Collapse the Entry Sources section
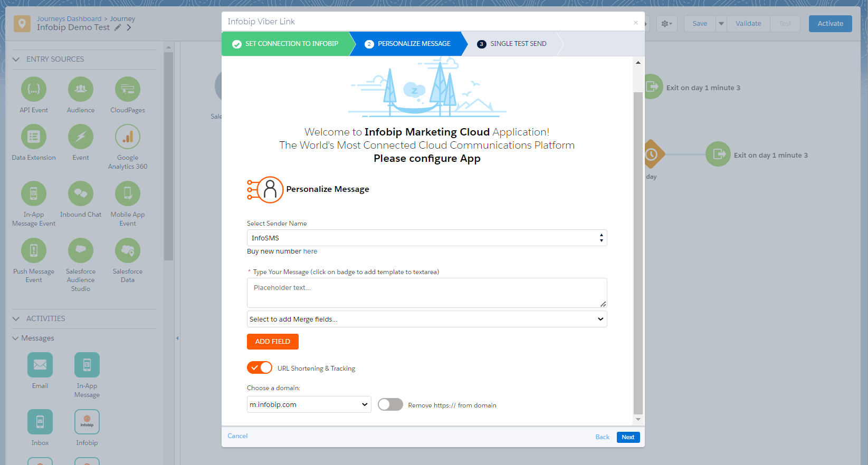The width and height of the screenshot is (868, 465). tap(16, 59)
